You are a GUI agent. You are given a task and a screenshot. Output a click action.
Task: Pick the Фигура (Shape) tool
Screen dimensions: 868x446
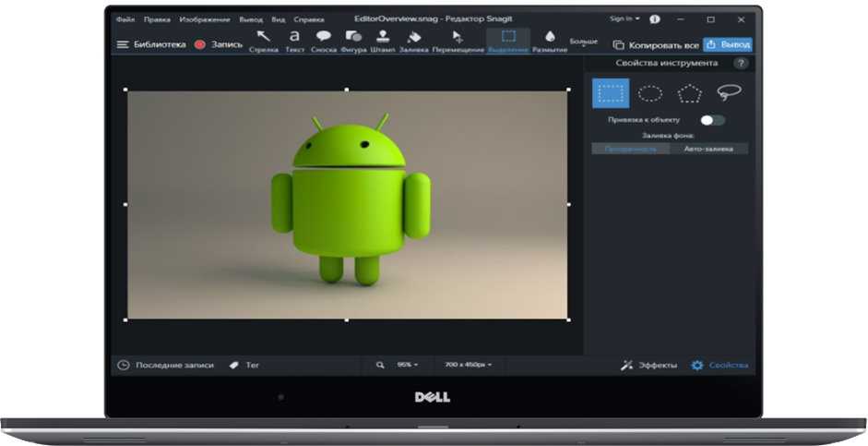pyautogui.click(x=353, y=41)
